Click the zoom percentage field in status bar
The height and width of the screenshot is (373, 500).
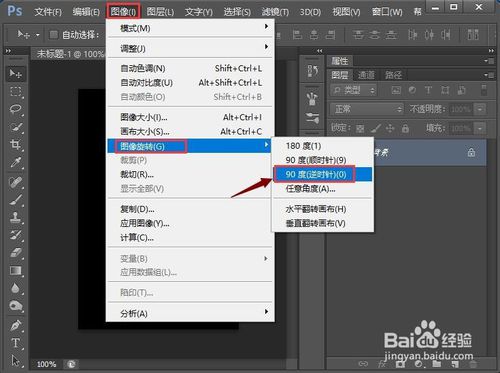click(x=46, y=364)
